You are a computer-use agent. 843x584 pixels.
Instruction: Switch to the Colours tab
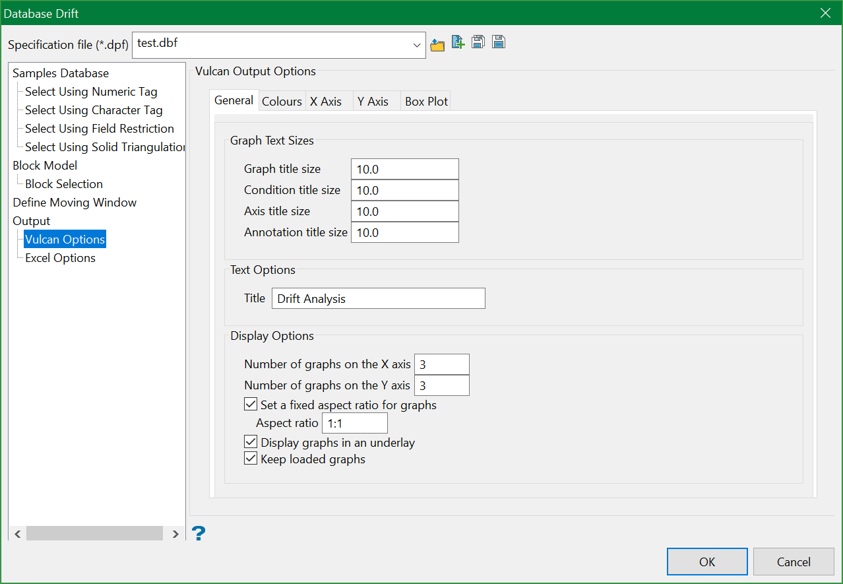tap(281, 102)
